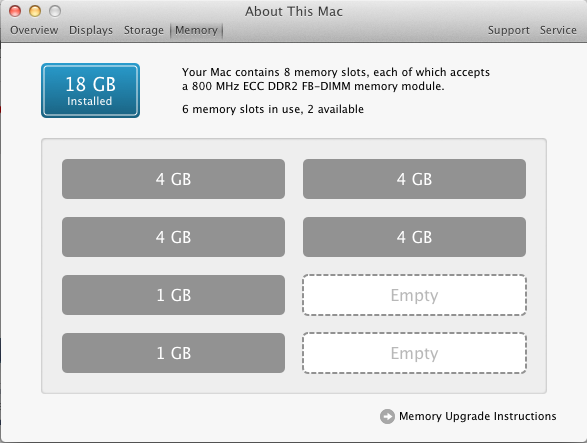Click the About This Mac title bar
The width and height of the screenshot is (587, 443).
pyautogui.click(x=294, y=11)
